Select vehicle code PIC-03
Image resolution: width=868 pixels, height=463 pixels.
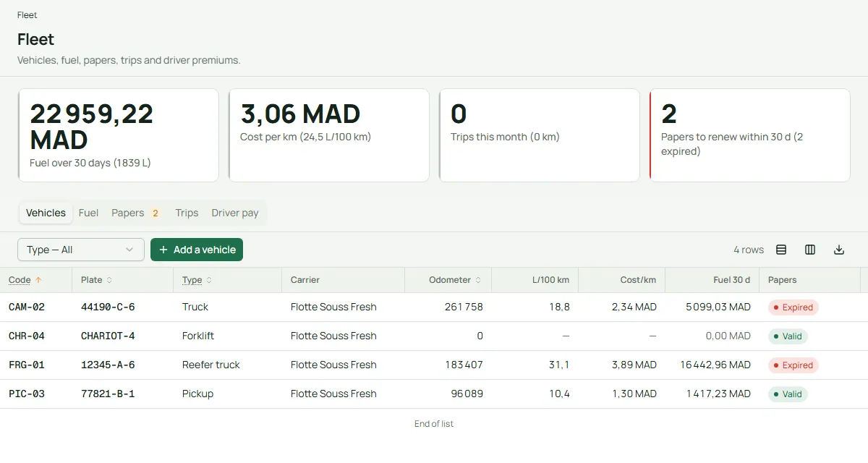pos(27,394)
